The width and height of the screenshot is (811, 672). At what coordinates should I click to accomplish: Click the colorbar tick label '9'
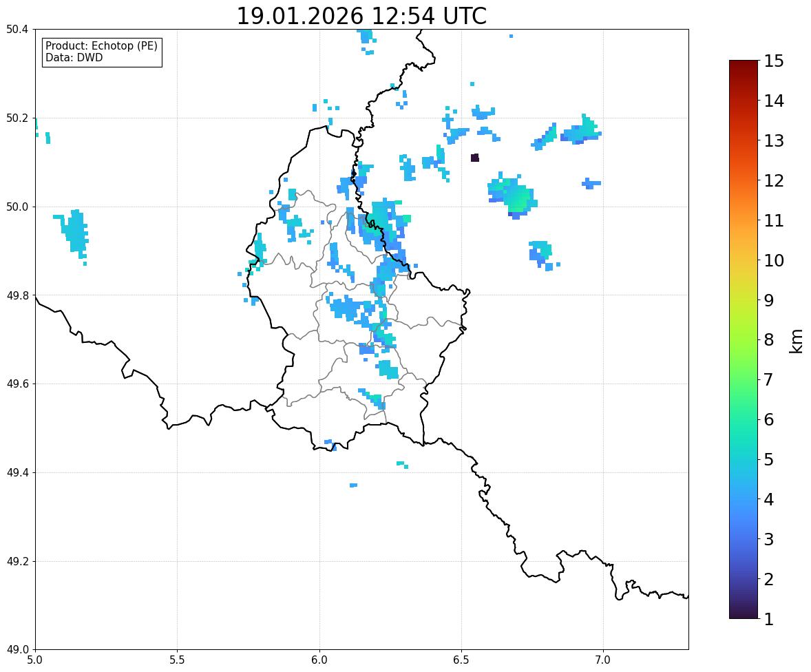pos(769,300)
